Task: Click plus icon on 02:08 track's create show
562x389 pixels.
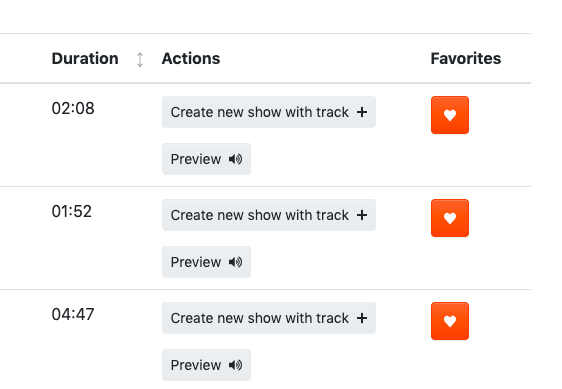Action: (x=362, y=112)
